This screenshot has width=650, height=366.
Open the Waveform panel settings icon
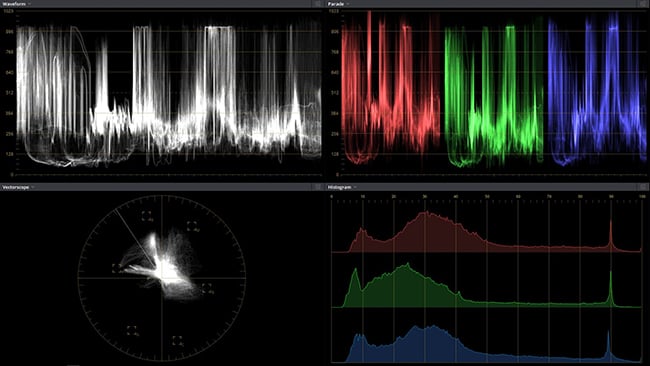point(318,4)
